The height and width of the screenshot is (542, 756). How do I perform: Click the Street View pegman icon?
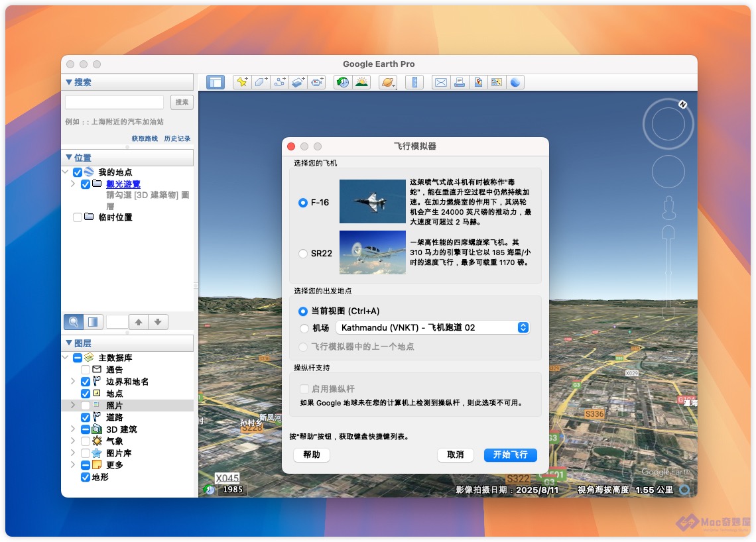click(x=668, y=207)
